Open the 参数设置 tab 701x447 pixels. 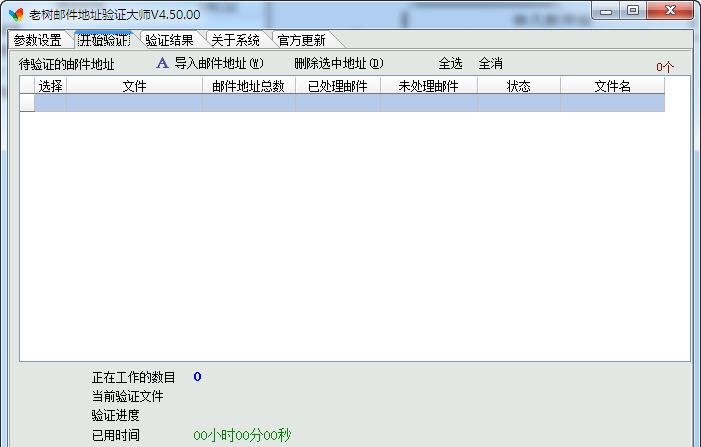[x=38, y=40]
